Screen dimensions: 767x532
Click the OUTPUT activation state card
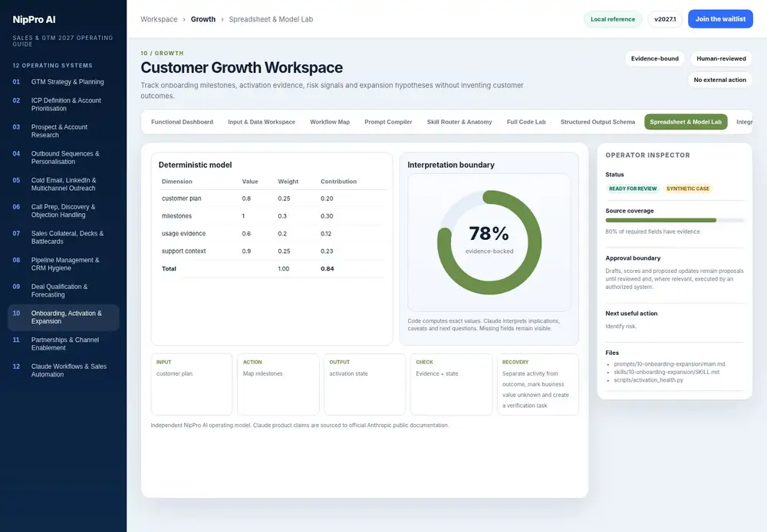click(x=364, y=384)
